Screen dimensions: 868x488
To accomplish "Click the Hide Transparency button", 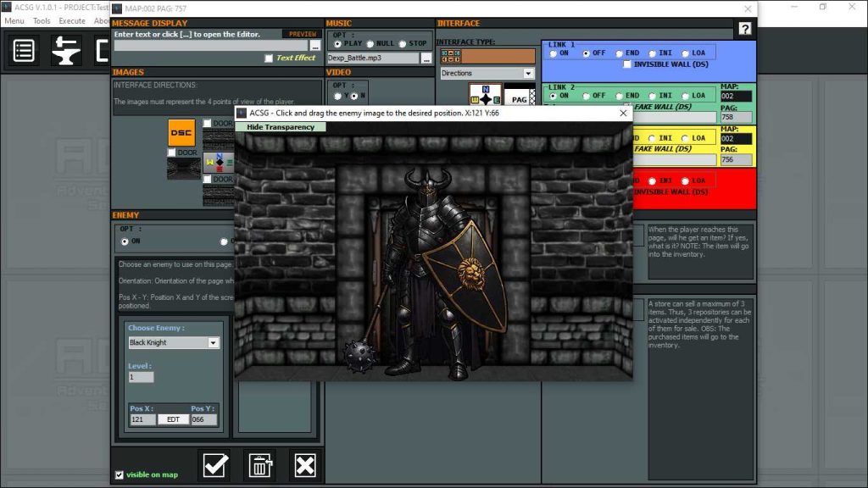I will 280,127.
